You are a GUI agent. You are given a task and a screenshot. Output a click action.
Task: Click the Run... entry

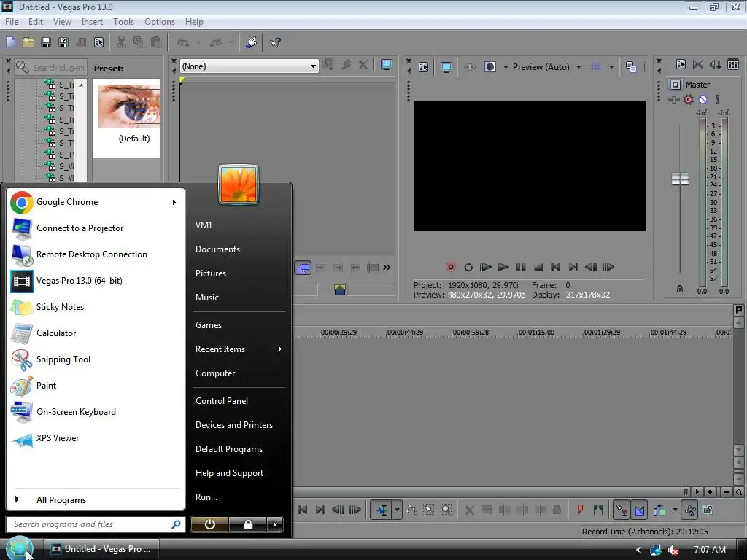point(206,497)
